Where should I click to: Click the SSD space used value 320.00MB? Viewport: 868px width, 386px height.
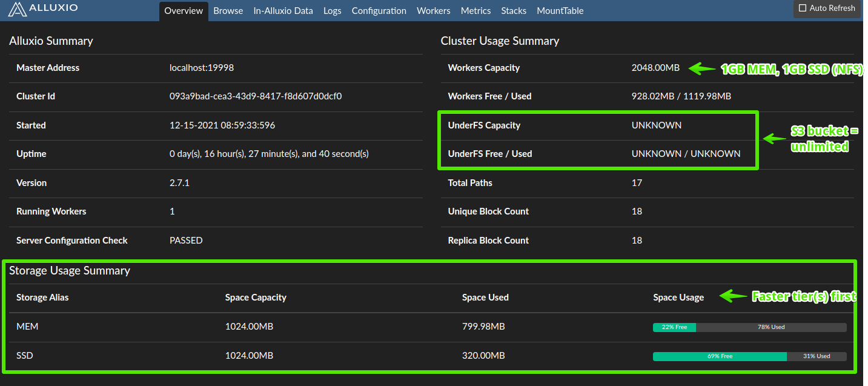pos(483,356)
